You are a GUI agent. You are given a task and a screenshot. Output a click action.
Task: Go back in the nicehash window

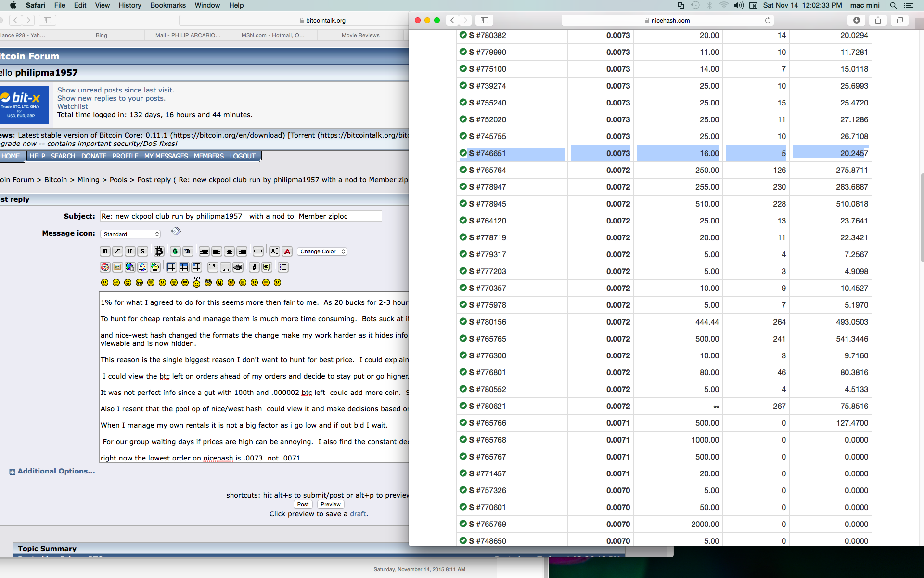click(x=452, y=20)
